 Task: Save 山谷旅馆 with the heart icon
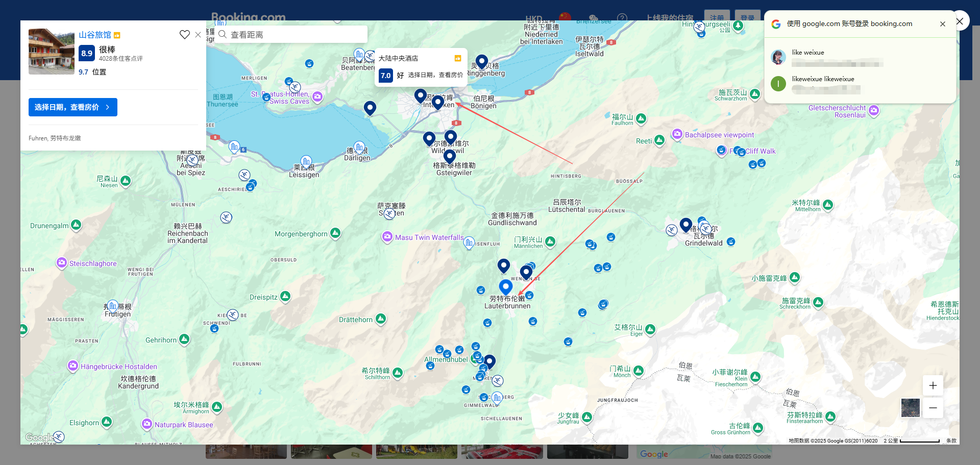[x=184, y=35]
